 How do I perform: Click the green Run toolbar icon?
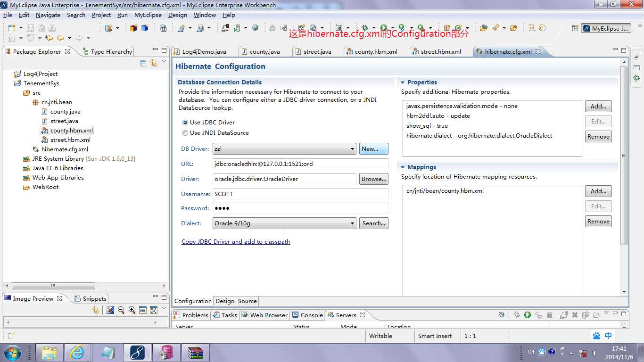383,28
